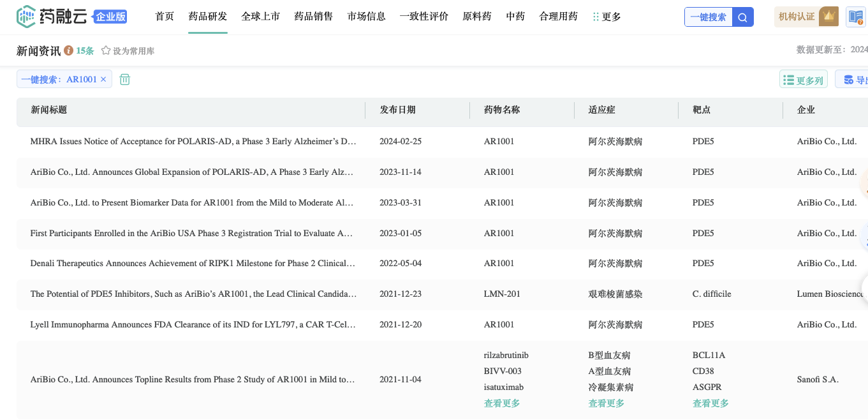Open the MHRA Issues Notice news article
The height and width of the screenshot is (420, 868).
click(193, 142)
